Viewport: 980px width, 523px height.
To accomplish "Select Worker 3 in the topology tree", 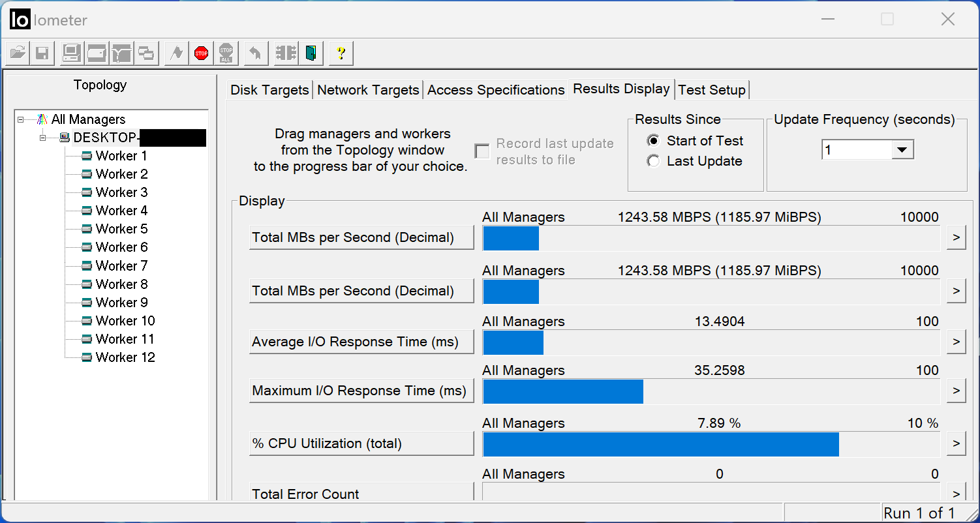I will pyautogui.click(x=121, y=192).
